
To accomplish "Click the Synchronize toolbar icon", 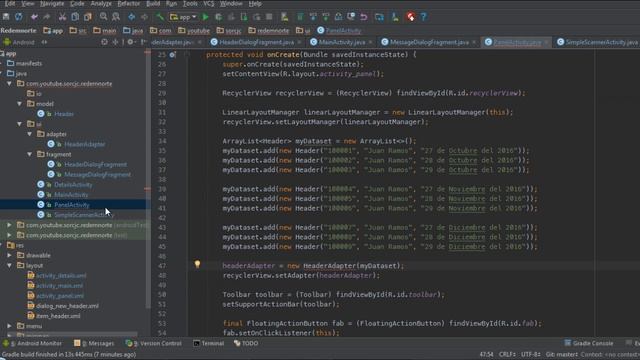I will pyautogui.click(x=19, y=17).
